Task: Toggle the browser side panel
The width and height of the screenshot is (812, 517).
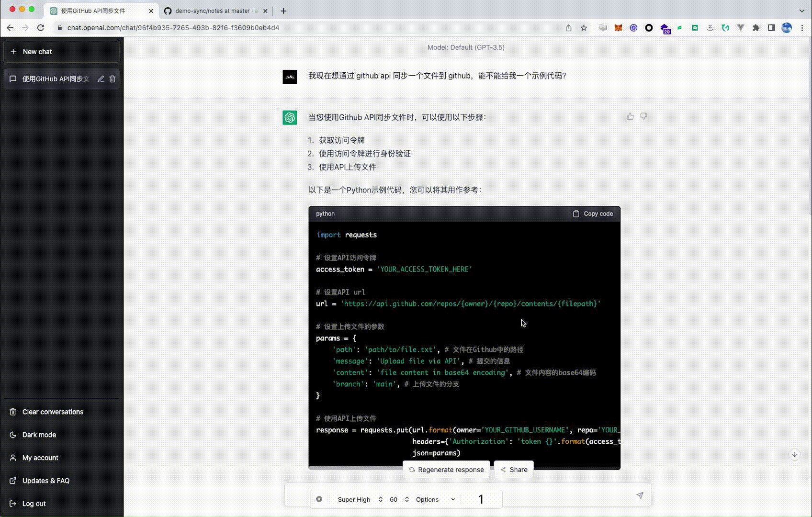Action: tap(771, 28)
